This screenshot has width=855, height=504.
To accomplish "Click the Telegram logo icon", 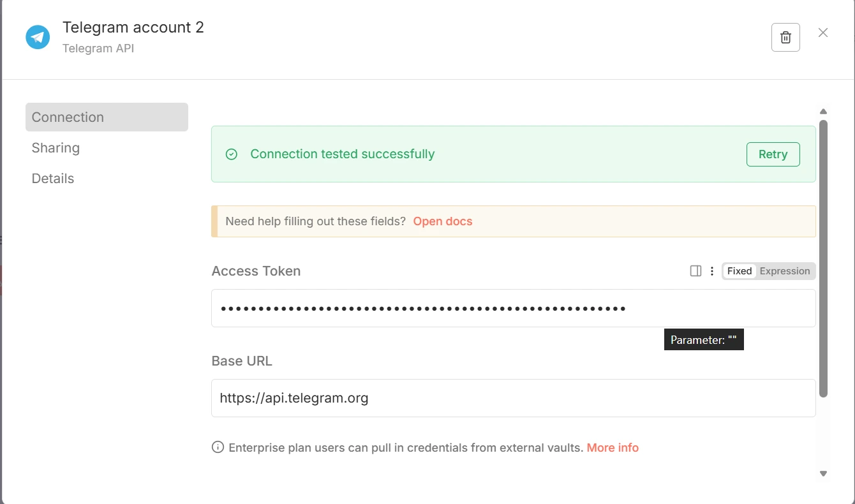I will (x=37, y=36).
